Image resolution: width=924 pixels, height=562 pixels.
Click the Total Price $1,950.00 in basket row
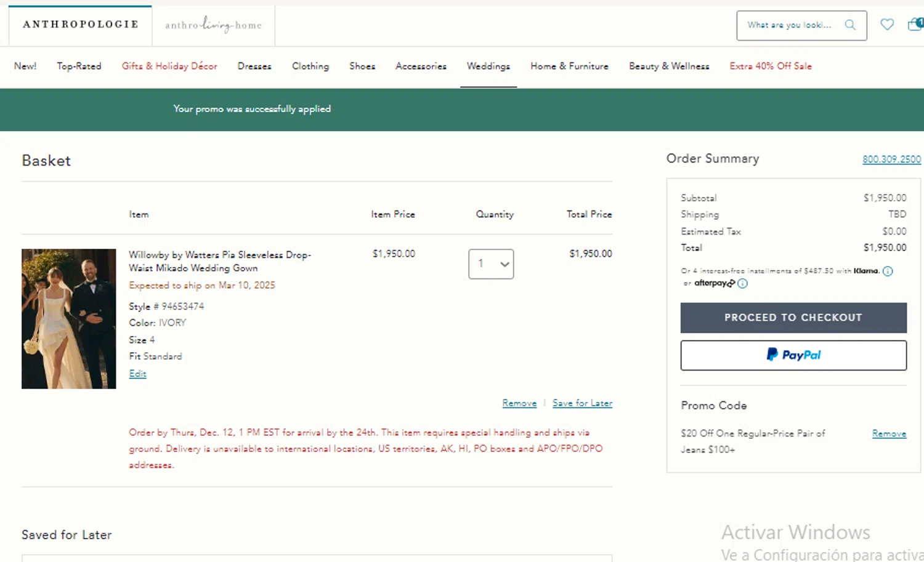pos(591,254)
